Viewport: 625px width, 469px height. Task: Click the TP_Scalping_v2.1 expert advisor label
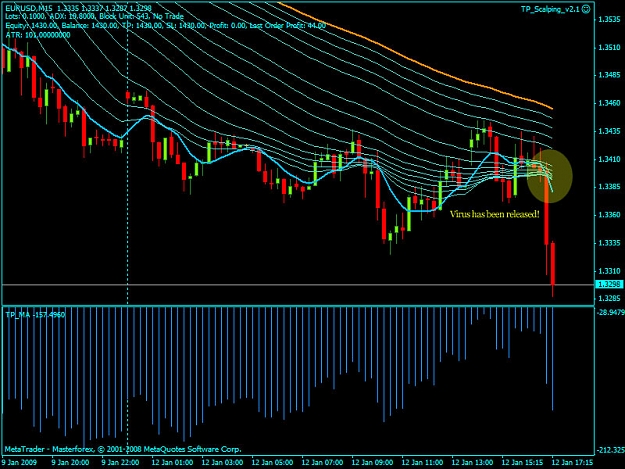tap(550, 9)
